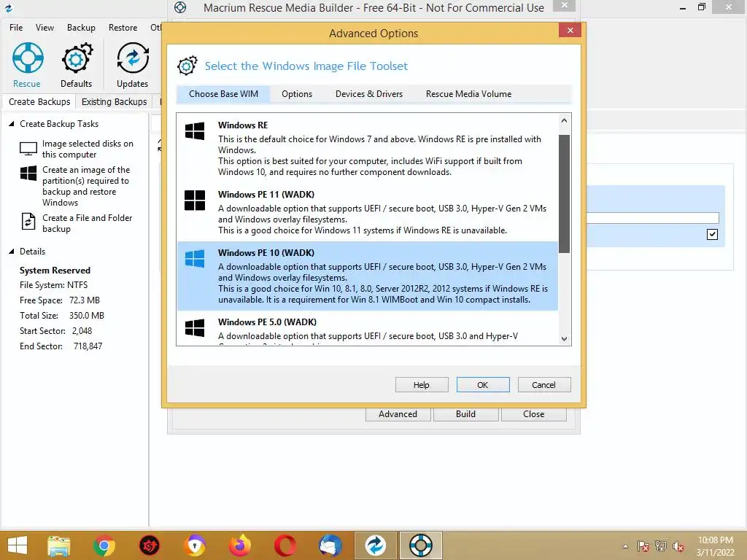Screen dimensions: 747x560
Task: Click Image selected disks on this computer
Action: (88, 149)
